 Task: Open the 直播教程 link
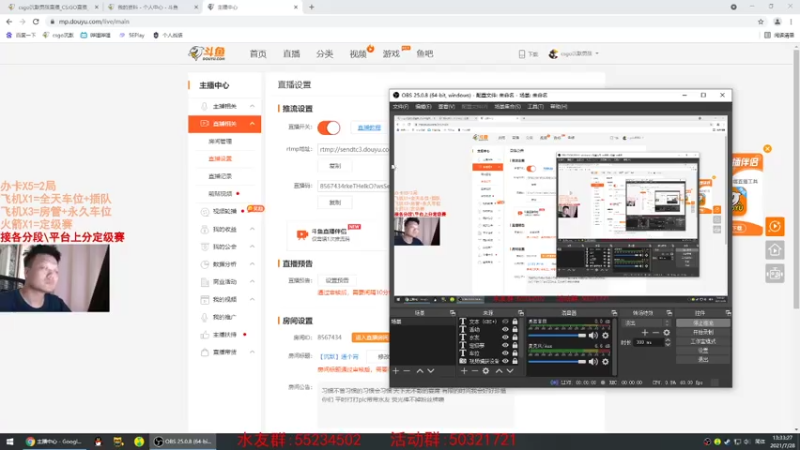click(369, 128)
